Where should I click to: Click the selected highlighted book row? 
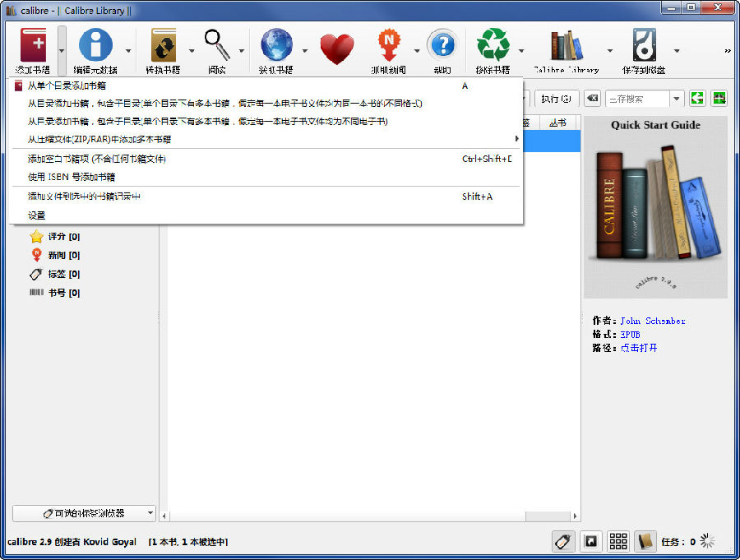(x=552, y=141)
